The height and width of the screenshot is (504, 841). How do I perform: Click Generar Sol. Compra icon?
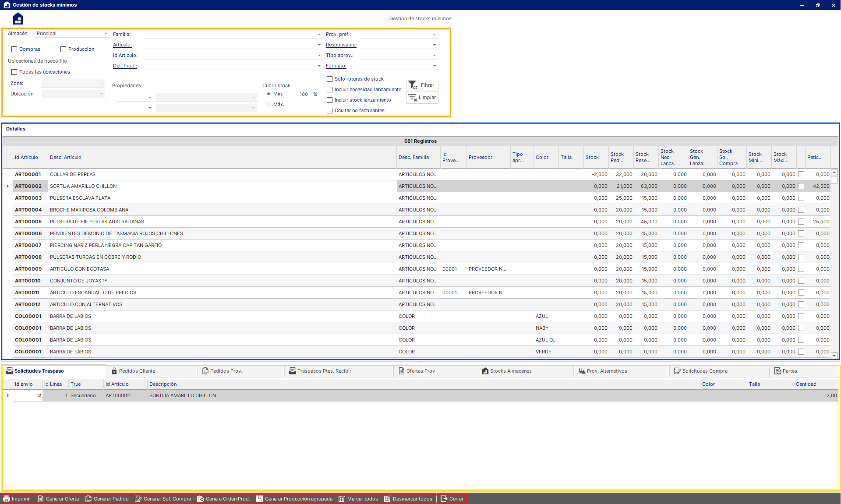tap(138, 499)
